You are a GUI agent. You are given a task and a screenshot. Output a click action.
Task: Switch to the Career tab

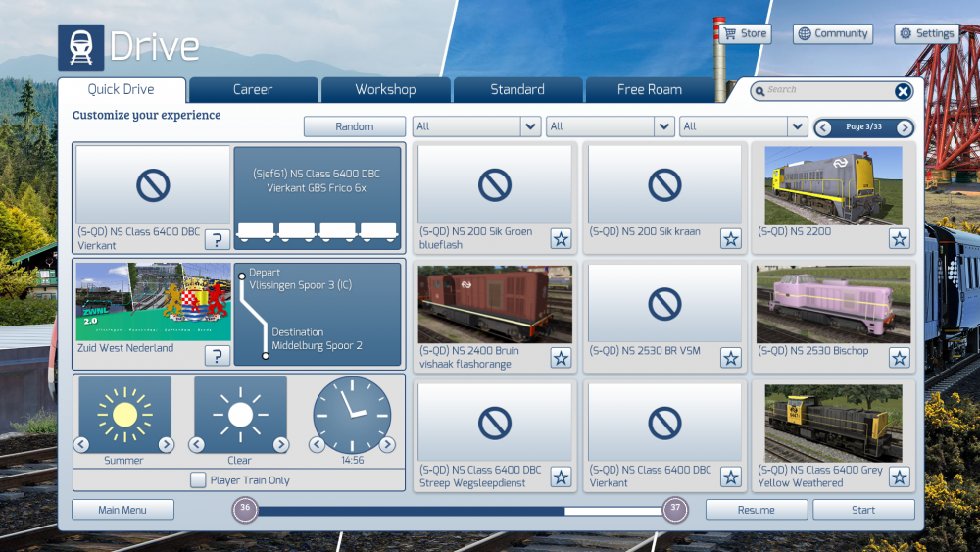coord(253,90)
